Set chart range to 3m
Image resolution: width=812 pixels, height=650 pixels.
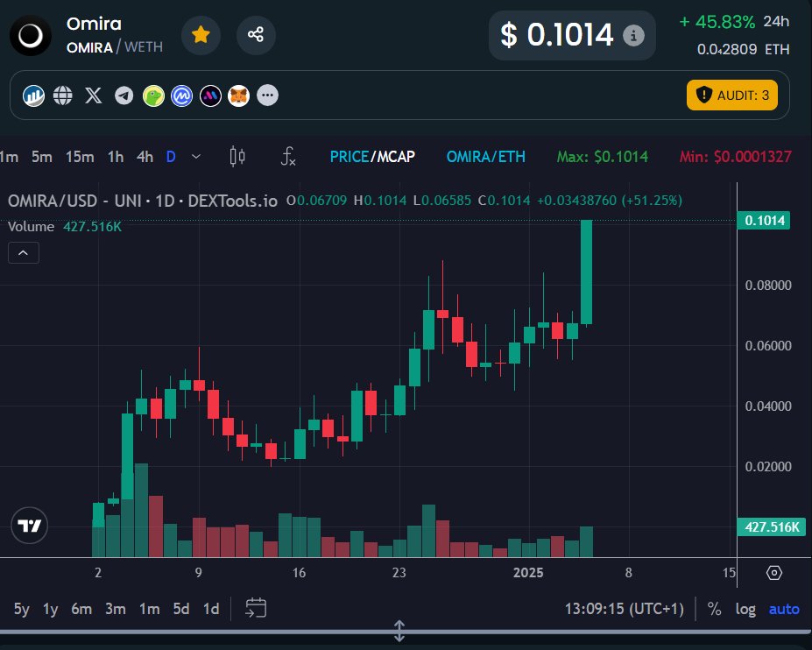116,609
